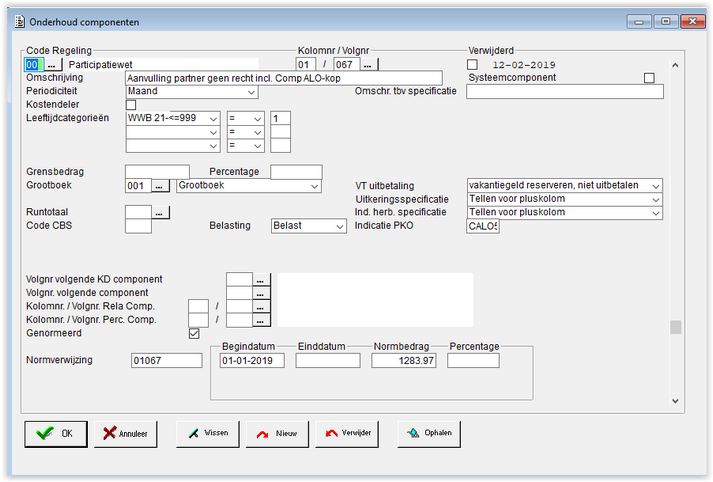Click the Begindatum field 01-01-2019
Image resolution: width=713 pixels, height=482 pixels.
click(252, 361)
